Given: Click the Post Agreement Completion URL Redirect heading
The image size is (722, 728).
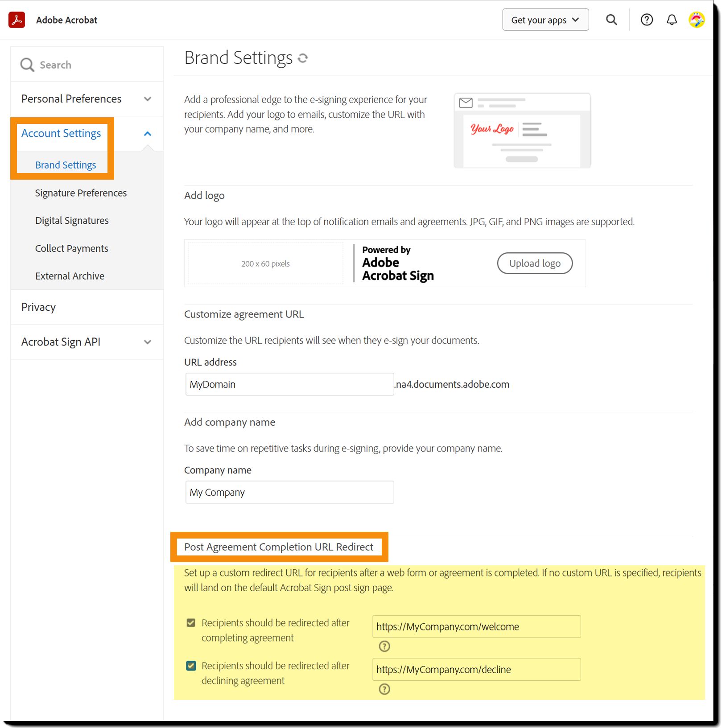Looking at the screenshot, I should pos(279,547).
